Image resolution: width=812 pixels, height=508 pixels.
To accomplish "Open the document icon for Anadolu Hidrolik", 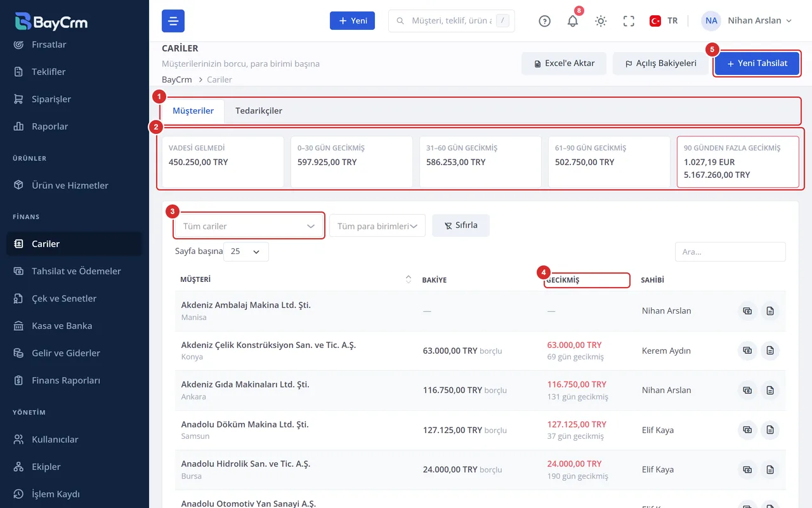I will pyautogui.click(x=770, y=470).
